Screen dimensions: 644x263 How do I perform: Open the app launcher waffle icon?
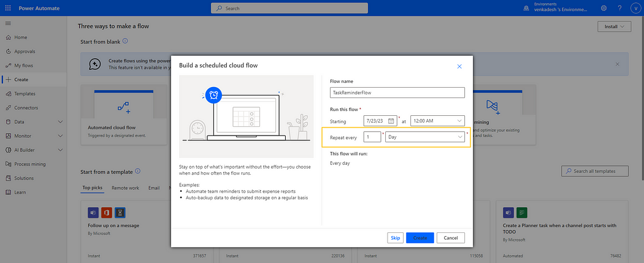coord(8,8)
